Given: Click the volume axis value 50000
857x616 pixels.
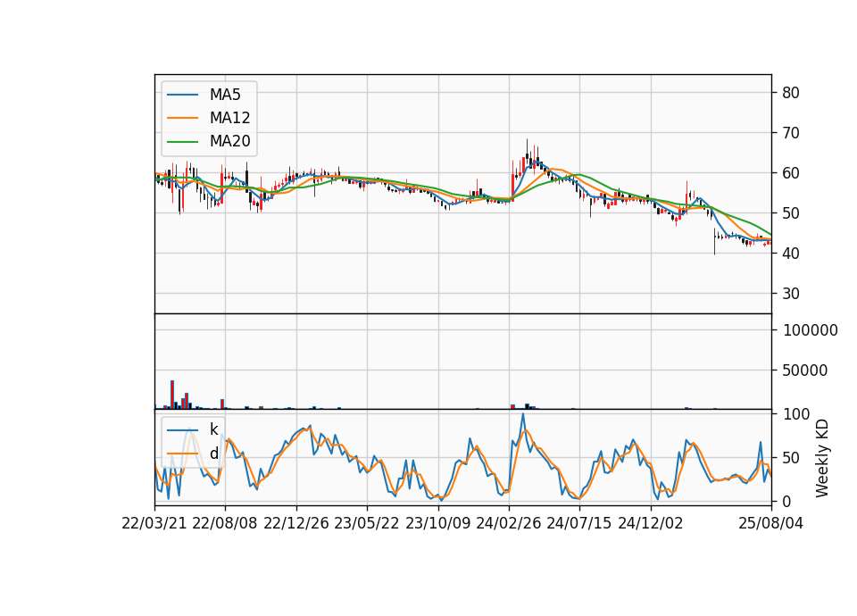Looking at the screenshot, I should (x=805, y=370).
